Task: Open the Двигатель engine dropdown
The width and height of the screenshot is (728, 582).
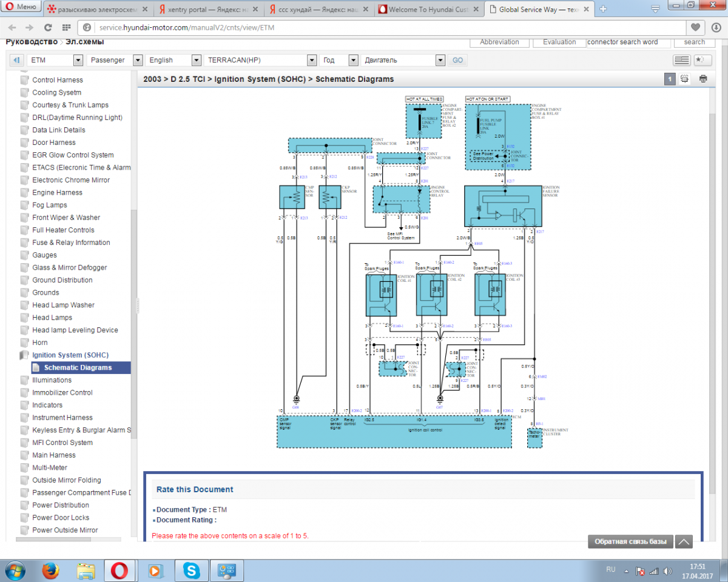Action: coord(403,60)
